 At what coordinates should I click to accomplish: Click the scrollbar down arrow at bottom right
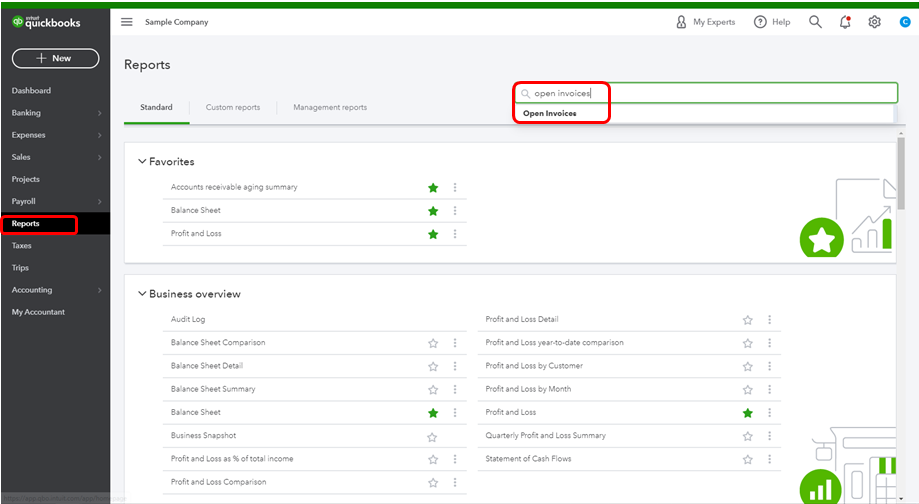[901, 499]
